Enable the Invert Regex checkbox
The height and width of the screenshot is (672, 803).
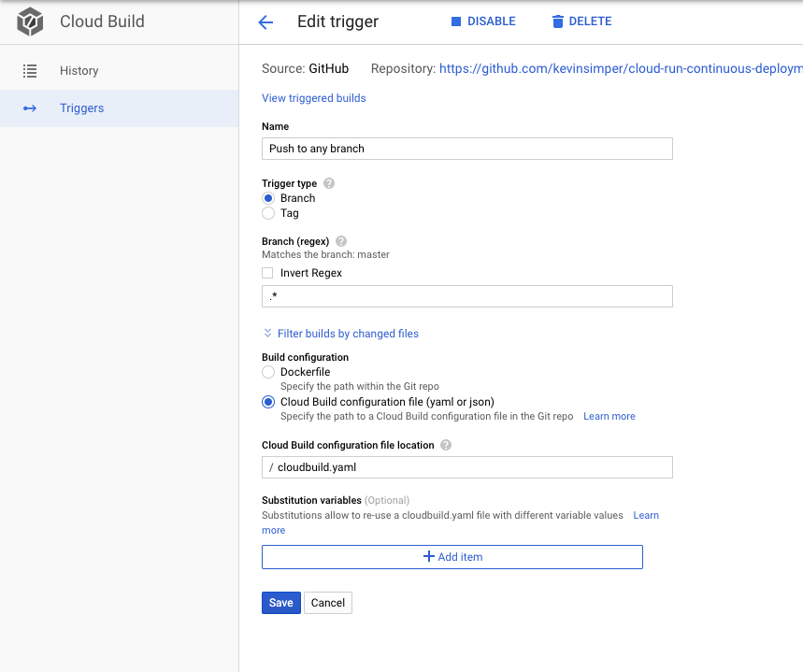click(x=267, y=273)
